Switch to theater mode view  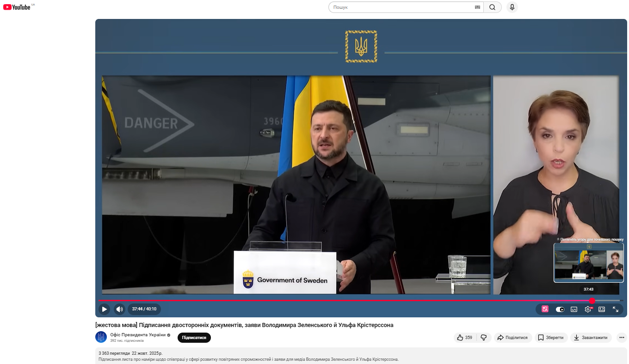[x=602, y=309]
